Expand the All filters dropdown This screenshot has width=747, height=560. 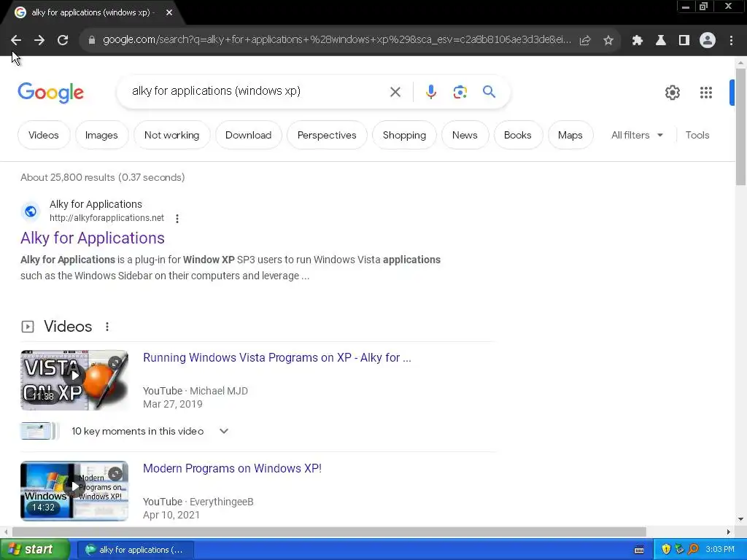coord(637,135)
